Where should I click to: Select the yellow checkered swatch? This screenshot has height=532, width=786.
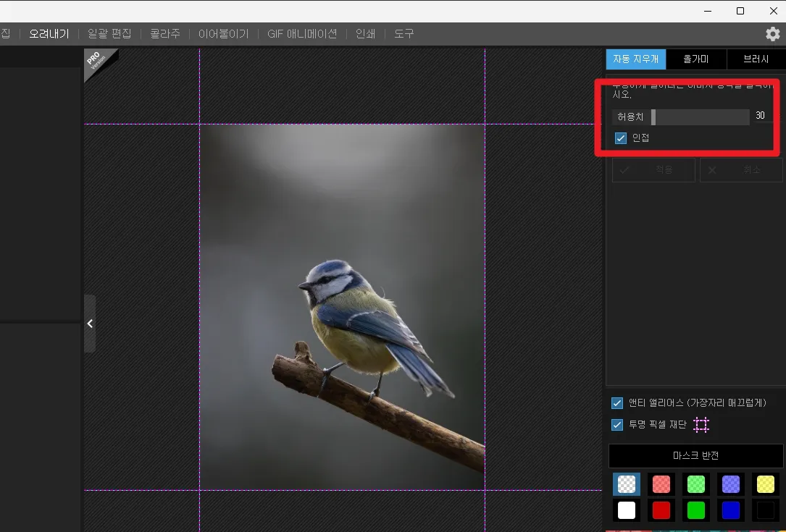tap(766, 484)
